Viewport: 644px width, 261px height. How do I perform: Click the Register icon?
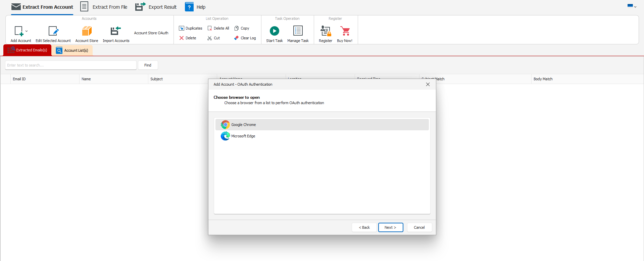coord(325,32)
